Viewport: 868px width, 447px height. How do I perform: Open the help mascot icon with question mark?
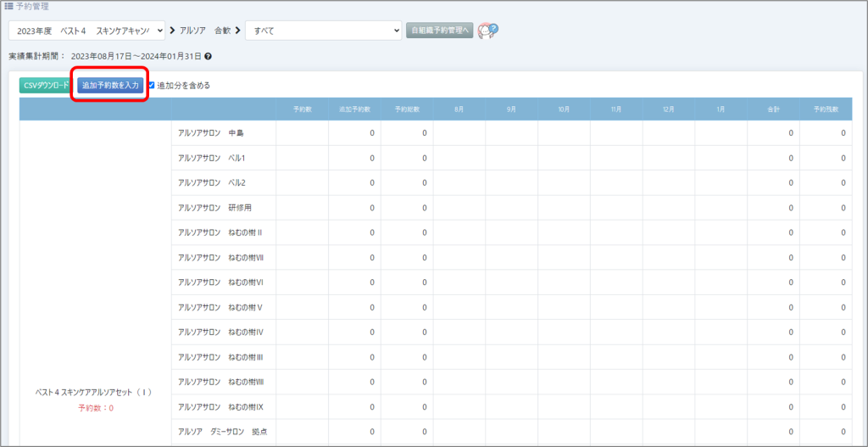[x=487, y=31]
